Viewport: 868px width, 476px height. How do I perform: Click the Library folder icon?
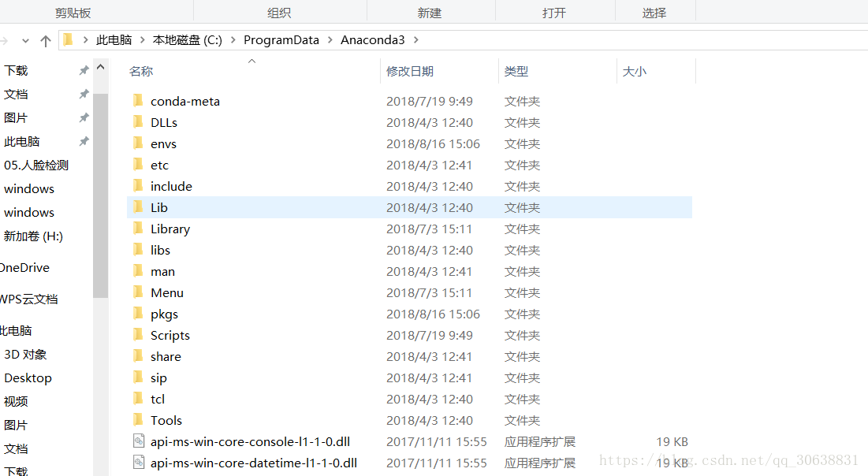click(138, 228)
